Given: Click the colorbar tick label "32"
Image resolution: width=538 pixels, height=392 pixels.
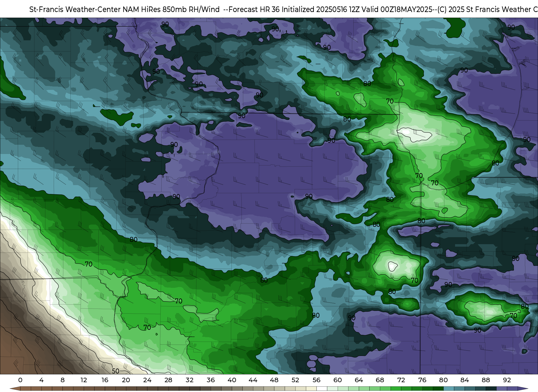Looking at the screenshot, I should [189, 380].
